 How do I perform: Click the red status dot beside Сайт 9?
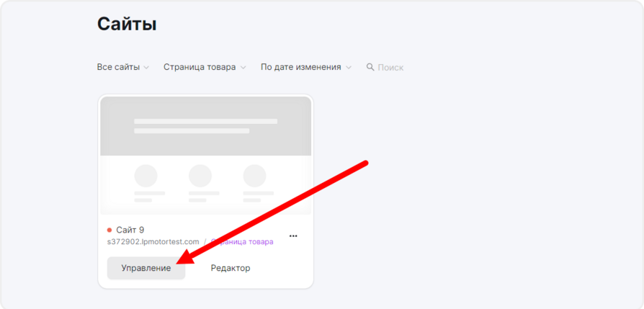click(109, 230)
